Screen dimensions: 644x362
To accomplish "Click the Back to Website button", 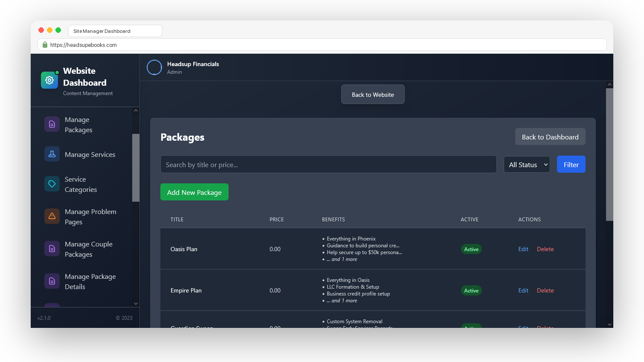I will 373,94.
